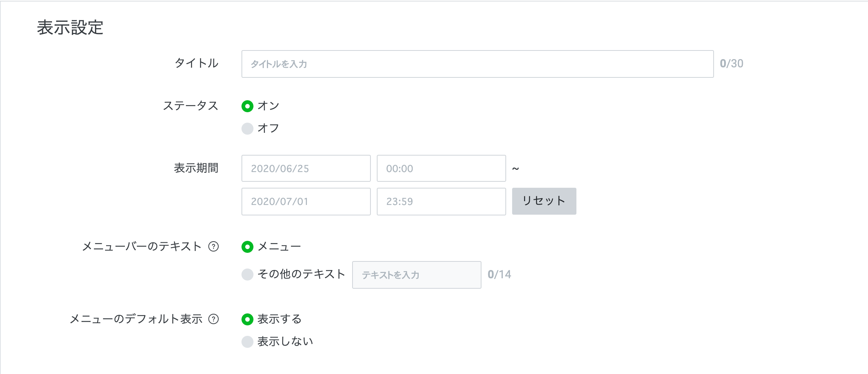Screen dimensions: 868x374
Task: Focus the タイトルを入力 text field
Action: (x=477, y=64)
